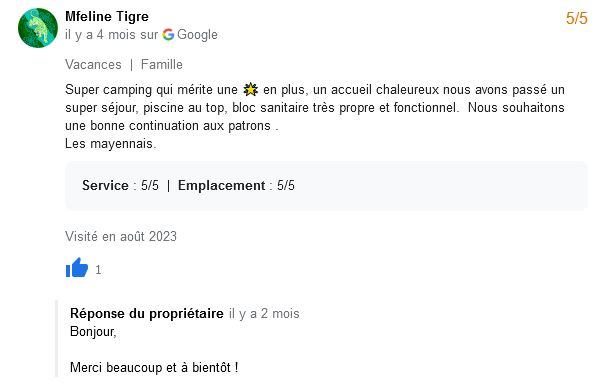Click Mfeline Tigre's green tiger avatar

point(38,28)
